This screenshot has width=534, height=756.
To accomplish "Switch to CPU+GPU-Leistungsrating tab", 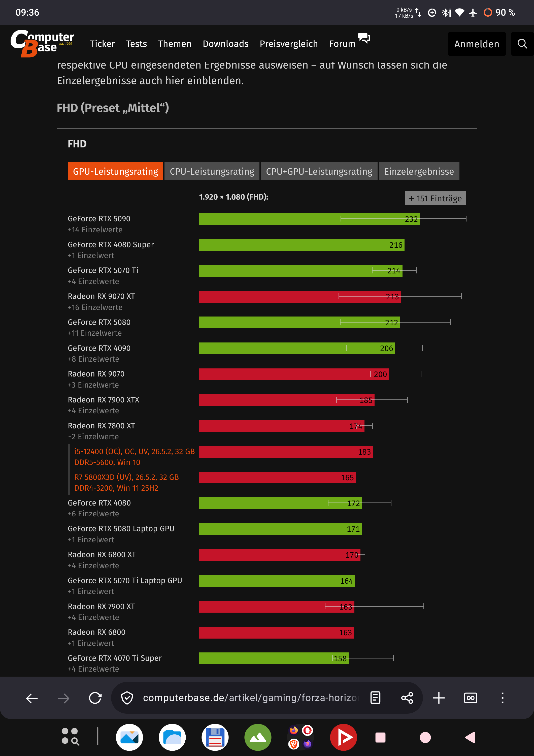I will [x=319, y=171].
